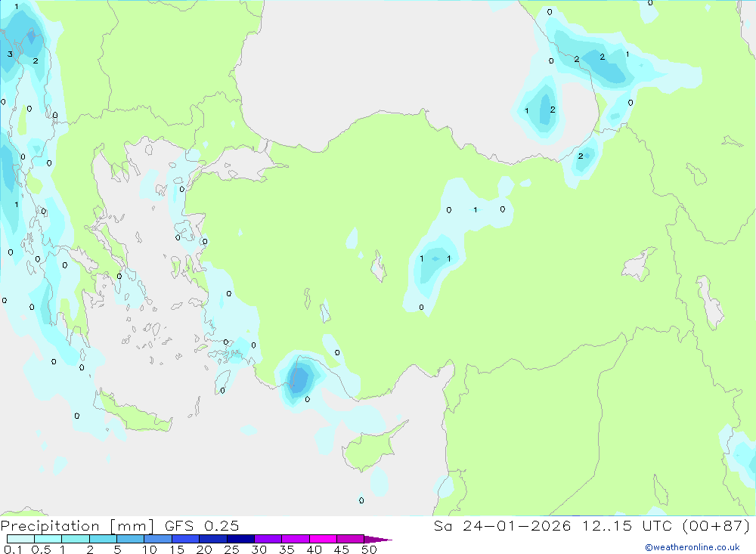Open the weatheronline.co.uk link
The width and height of the screenshot is (756, 554).
tap(692, 547)
